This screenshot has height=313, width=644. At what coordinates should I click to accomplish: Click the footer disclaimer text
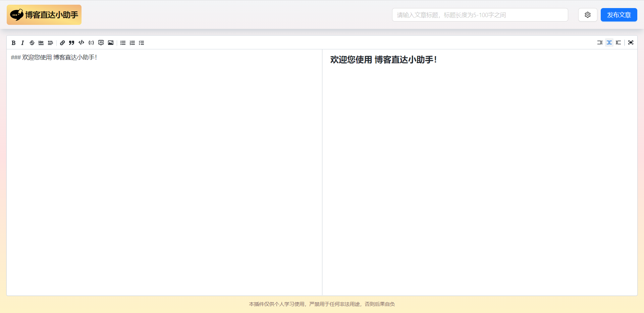pos(322,304)
